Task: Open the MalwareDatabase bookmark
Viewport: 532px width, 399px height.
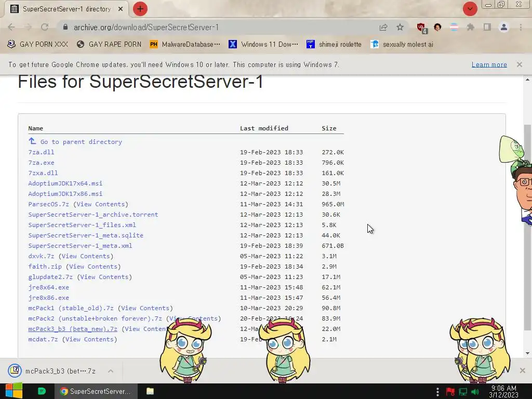Action: [x=185, y=45]
